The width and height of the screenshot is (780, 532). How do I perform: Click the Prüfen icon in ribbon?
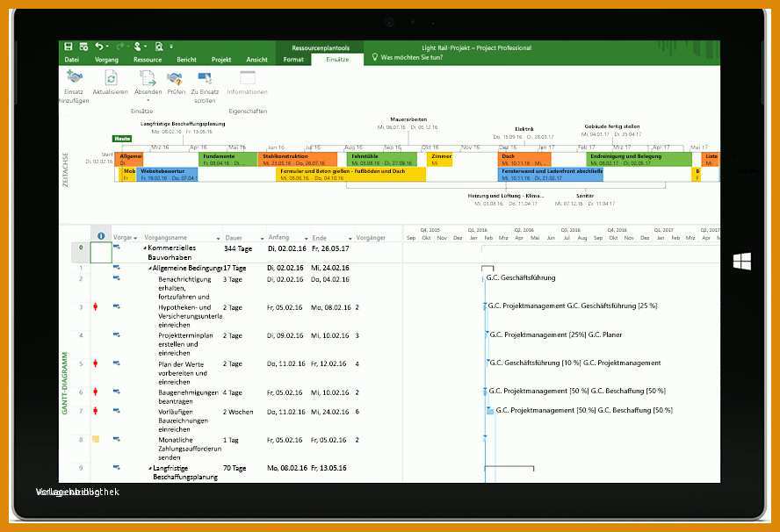[x=175, y=77]
